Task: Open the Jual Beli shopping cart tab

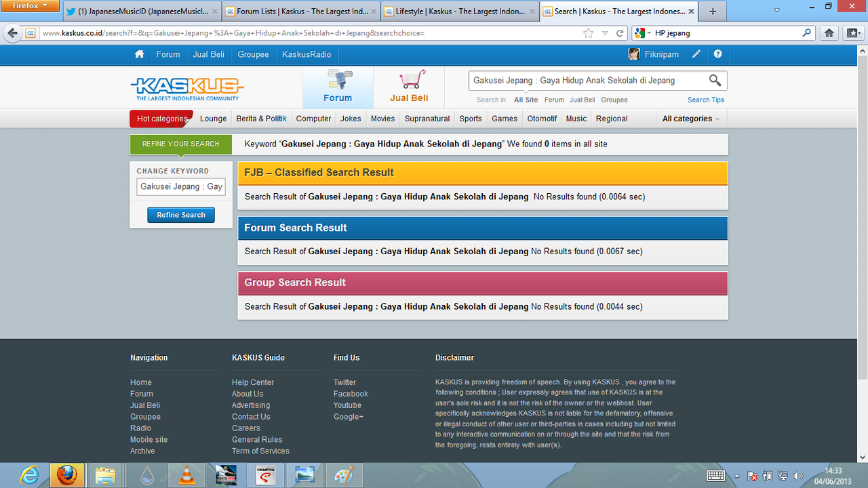Action: [x=409, y=87]
